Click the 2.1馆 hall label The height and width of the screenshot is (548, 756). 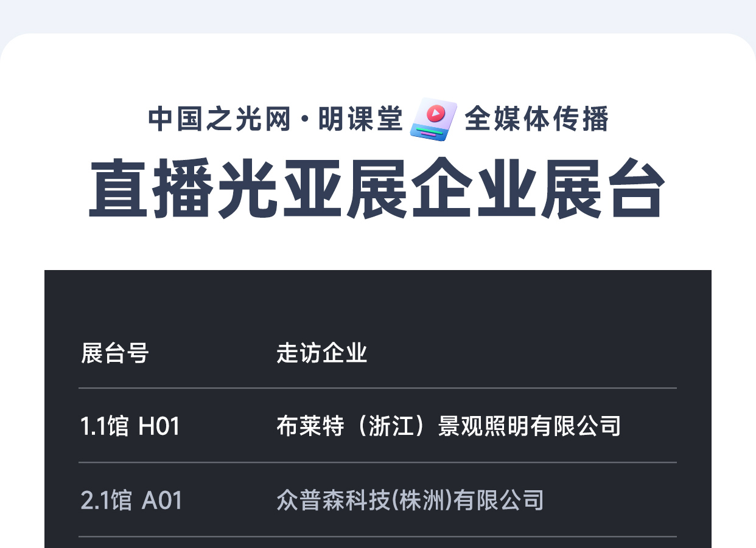click(106, 501)
